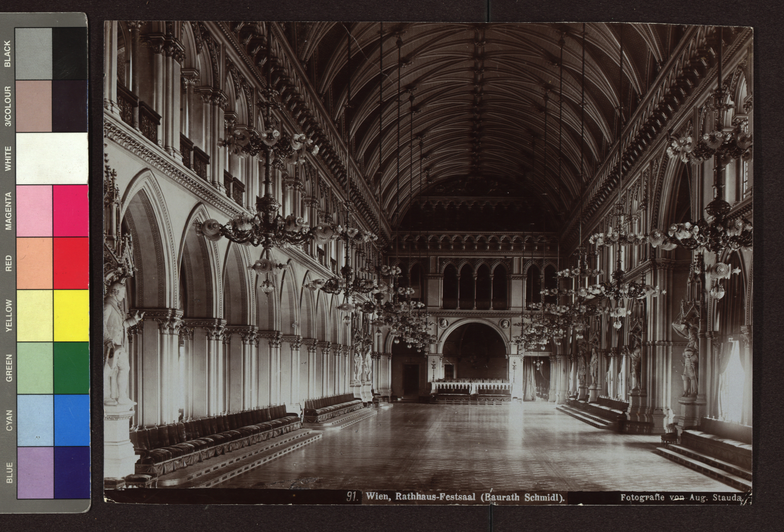Click the dark 3/COLOUR swatch
Screen dimensions: 784x532
click(x=70, y=106)
